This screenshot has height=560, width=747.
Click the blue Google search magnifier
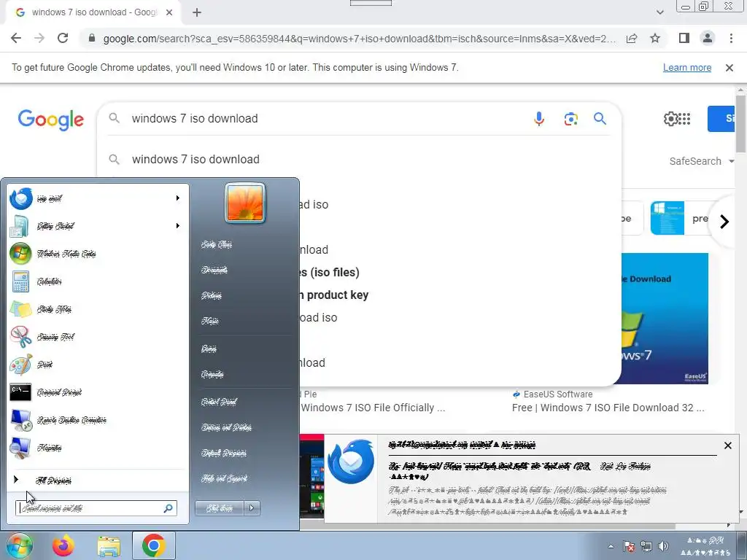[x=600, y=119]
